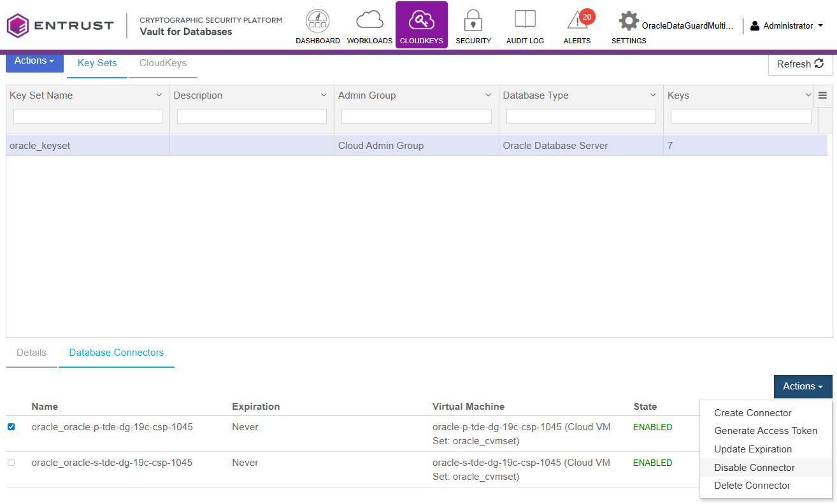837x504 pixels.
Task: Click the Virtual Machine column header
Action: (x=468, y=407)
